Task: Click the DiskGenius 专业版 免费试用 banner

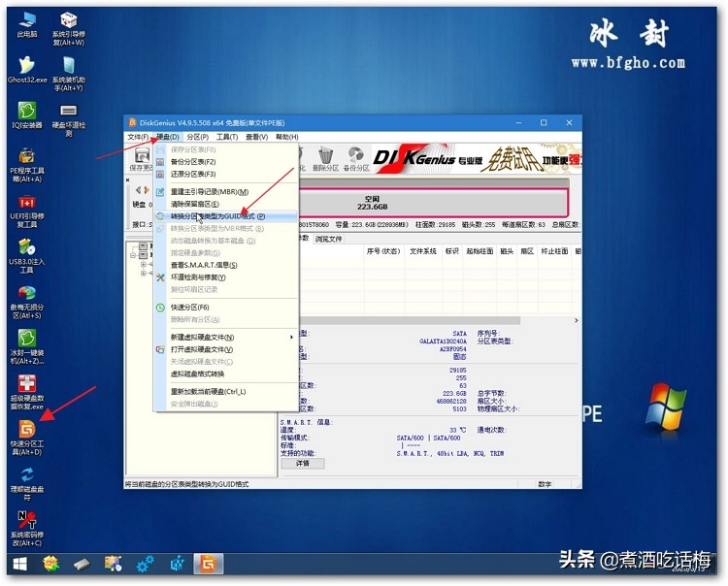Action: tap(476, 159)
